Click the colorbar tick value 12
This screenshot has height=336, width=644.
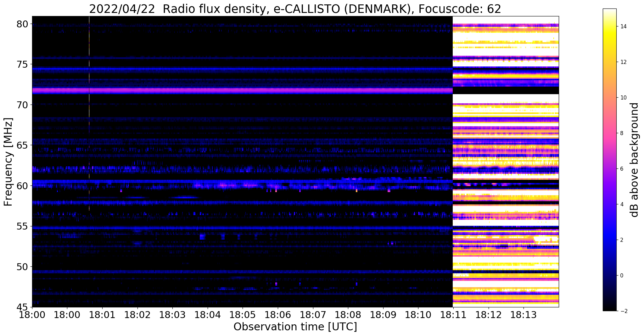[623, 62]
